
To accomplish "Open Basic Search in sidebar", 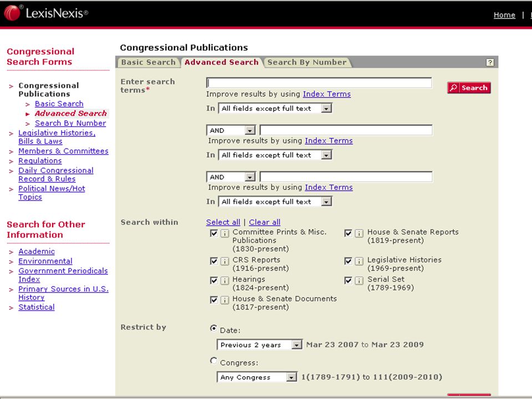I will (x=59, y=104).
